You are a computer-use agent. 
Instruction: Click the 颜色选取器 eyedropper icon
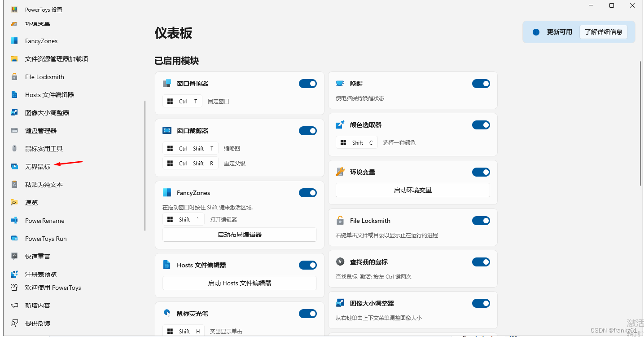340,125
